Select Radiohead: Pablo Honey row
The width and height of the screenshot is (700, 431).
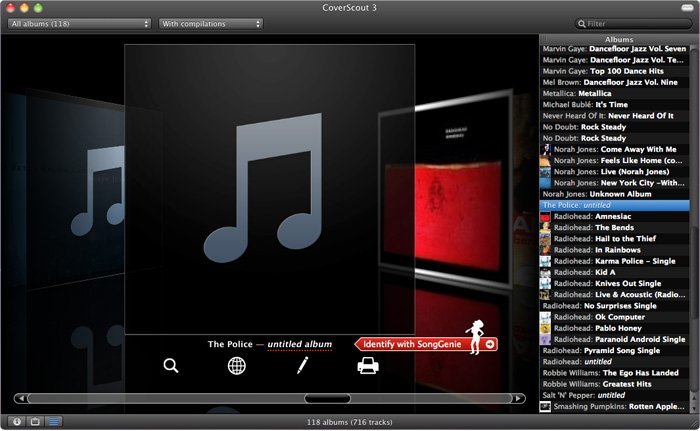pyautogui.click(x=614, y=328)
